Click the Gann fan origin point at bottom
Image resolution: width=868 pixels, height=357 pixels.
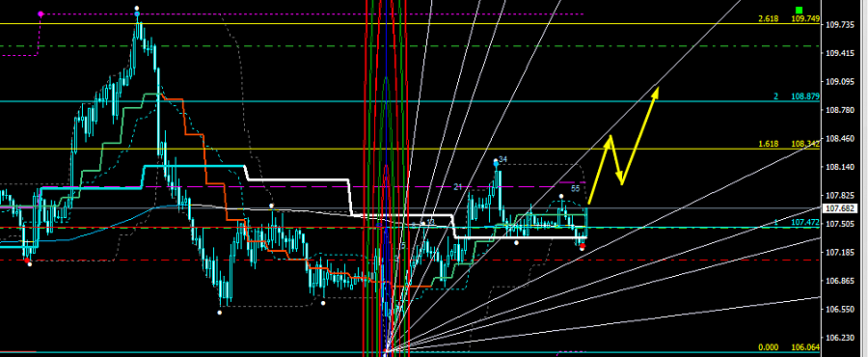click(387, 351)
